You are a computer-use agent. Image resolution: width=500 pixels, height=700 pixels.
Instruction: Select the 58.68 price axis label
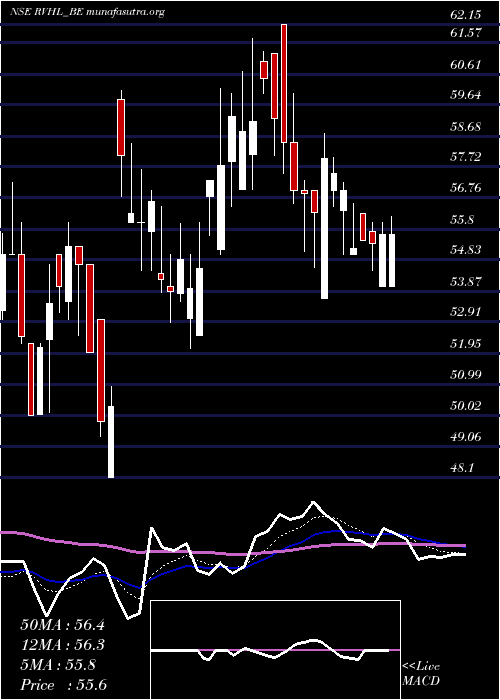[466, 126]
